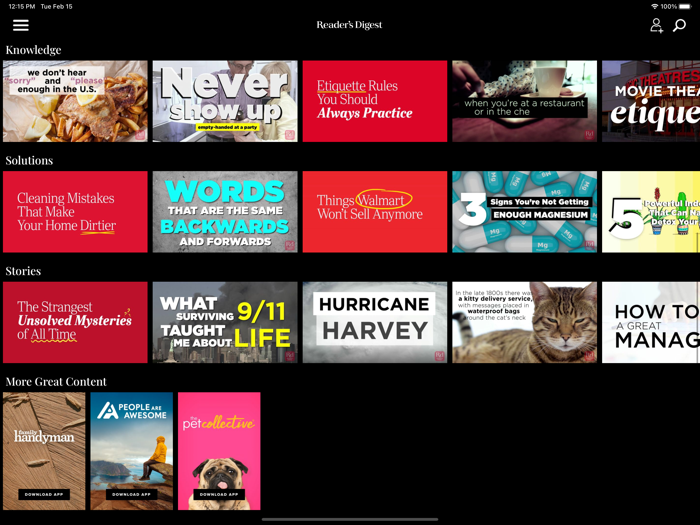
Task: Open the Pet Collective app card
Action: pos(219,451)
